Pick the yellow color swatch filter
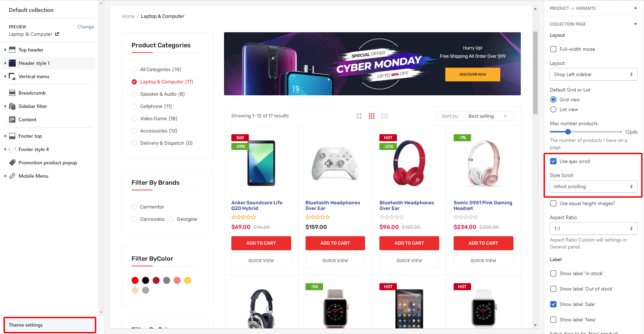This screenshot has width=644, height=334. click(x=188, y=280)
